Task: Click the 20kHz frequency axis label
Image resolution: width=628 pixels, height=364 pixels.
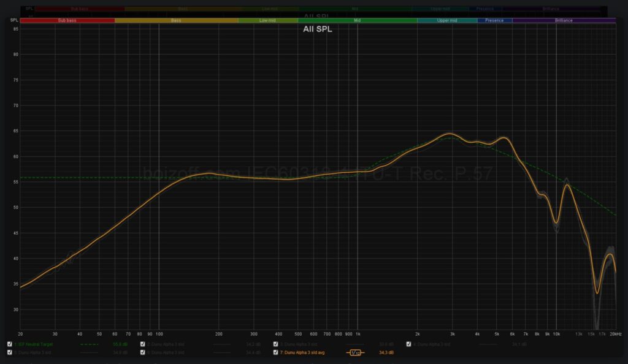Action: tap(616, 334)
